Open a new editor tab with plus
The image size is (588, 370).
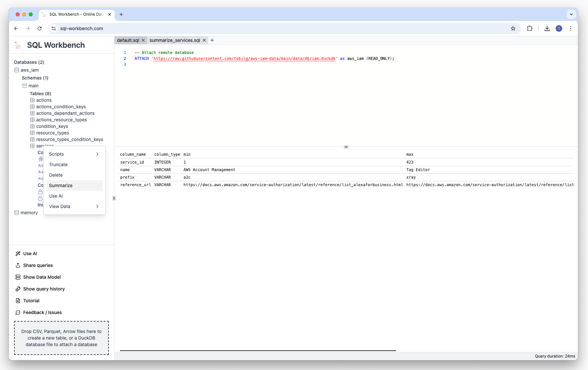click(212, 40)
